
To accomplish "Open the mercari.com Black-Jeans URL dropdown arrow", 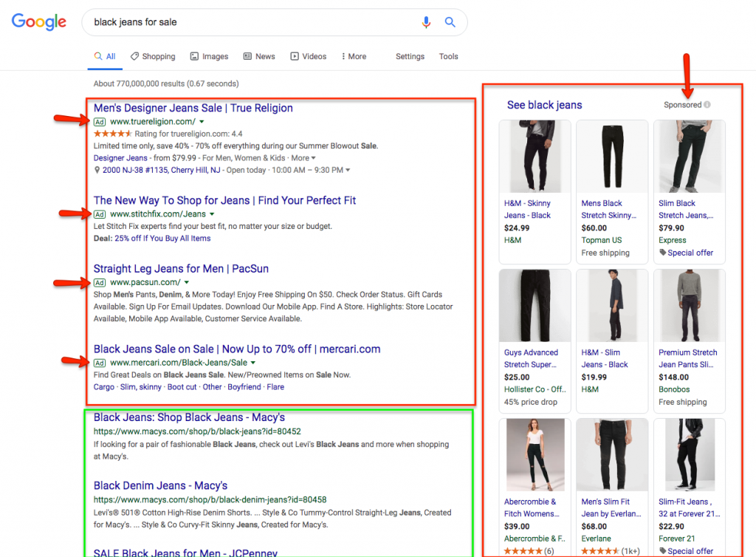I will click(253, 363).
